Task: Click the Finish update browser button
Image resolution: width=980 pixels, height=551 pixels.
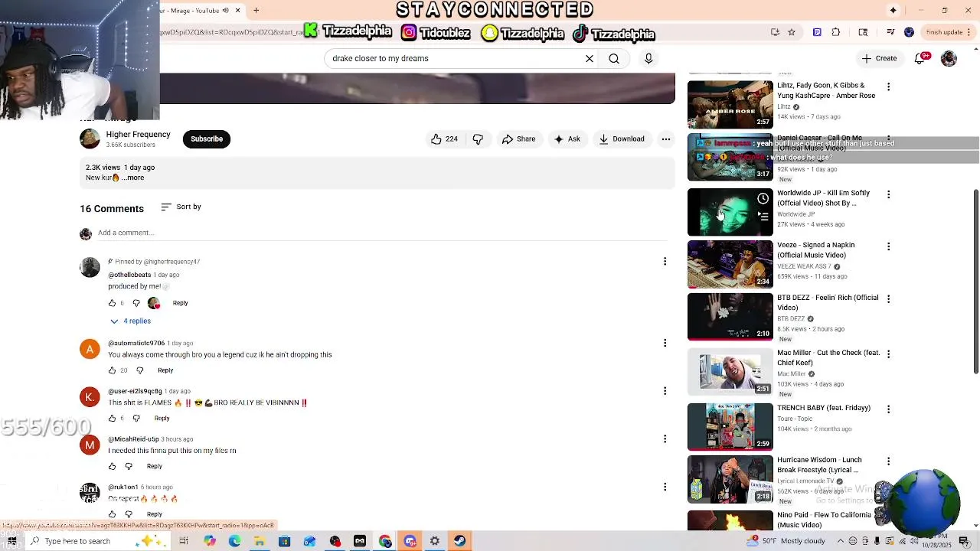Action: tap(948, 32)
